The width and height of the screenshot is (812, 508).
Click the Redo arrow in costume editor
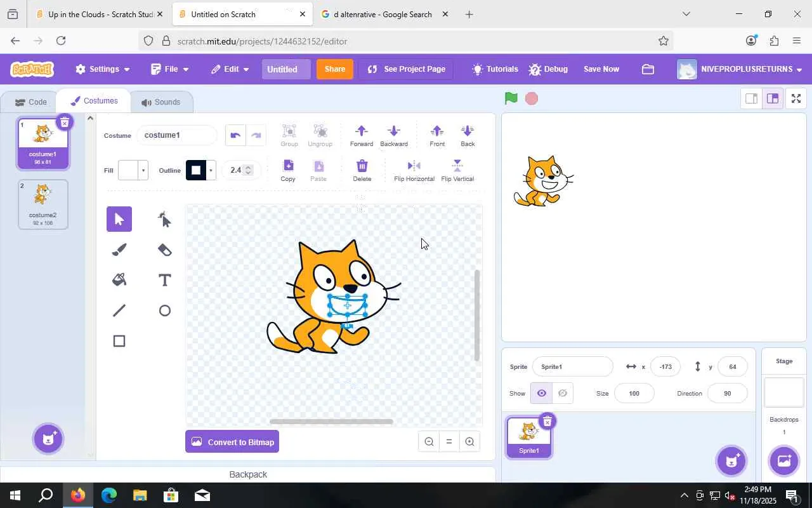pyautogui.click(x=256, y=135)
